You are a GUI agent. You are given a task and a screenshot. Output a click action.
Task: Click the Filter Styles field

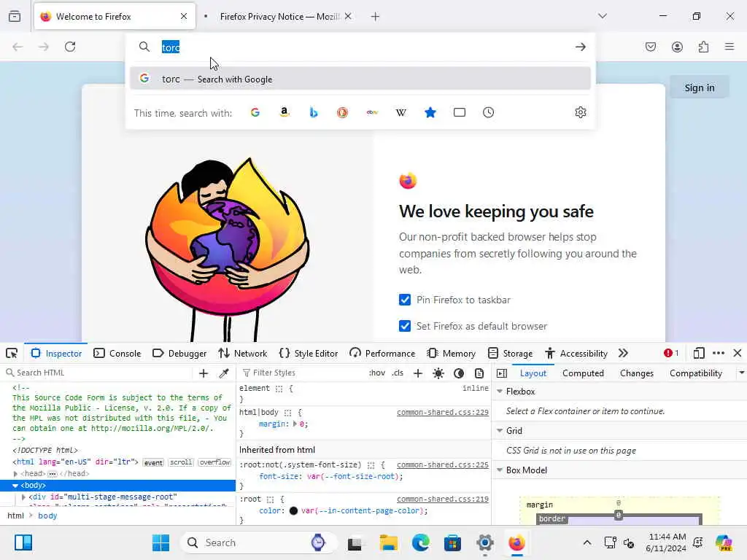click(x=301, y=373)
